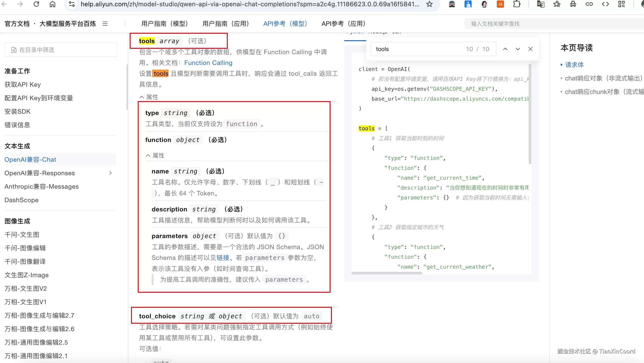The image size is (644, 363).
Task: Open 错误信息 sidebar entry
Action: 17,125
